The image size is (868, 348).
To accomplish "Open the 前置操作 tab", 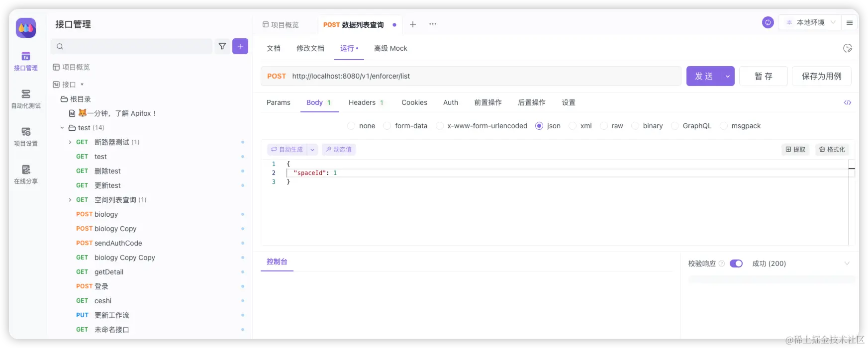I will (x=488, y=102).
